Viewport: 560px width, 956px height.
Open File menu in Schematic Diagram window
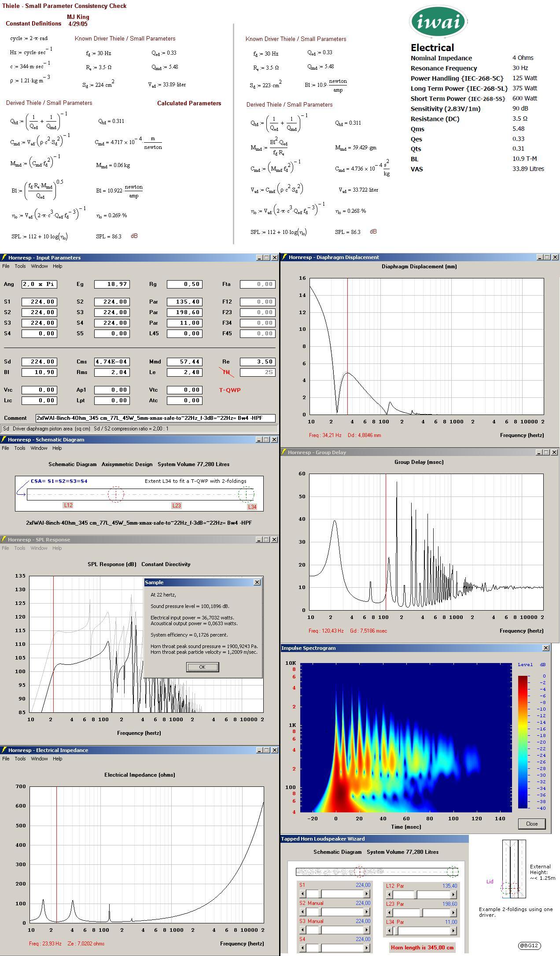click(5, 448)
